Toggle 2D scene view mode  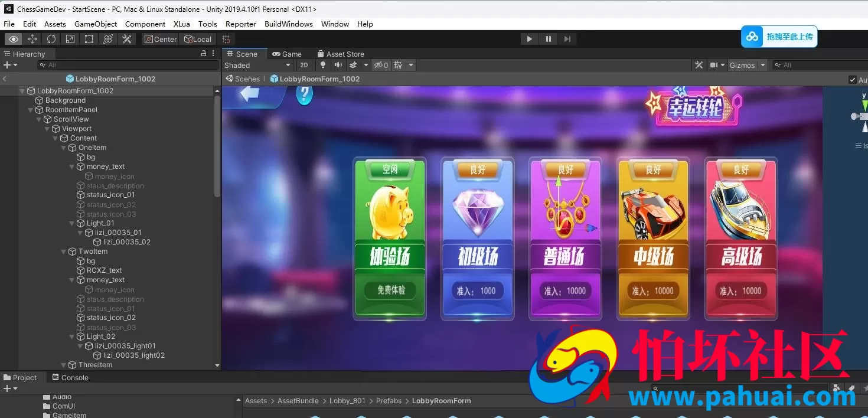(x=304, y=65)
